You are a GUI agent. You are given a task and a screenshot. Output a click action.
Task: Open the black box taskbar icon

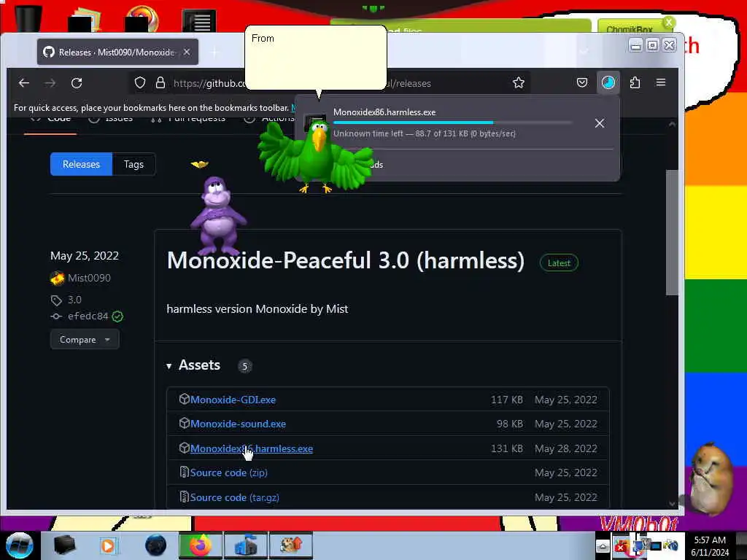click(x=64, y=545)
